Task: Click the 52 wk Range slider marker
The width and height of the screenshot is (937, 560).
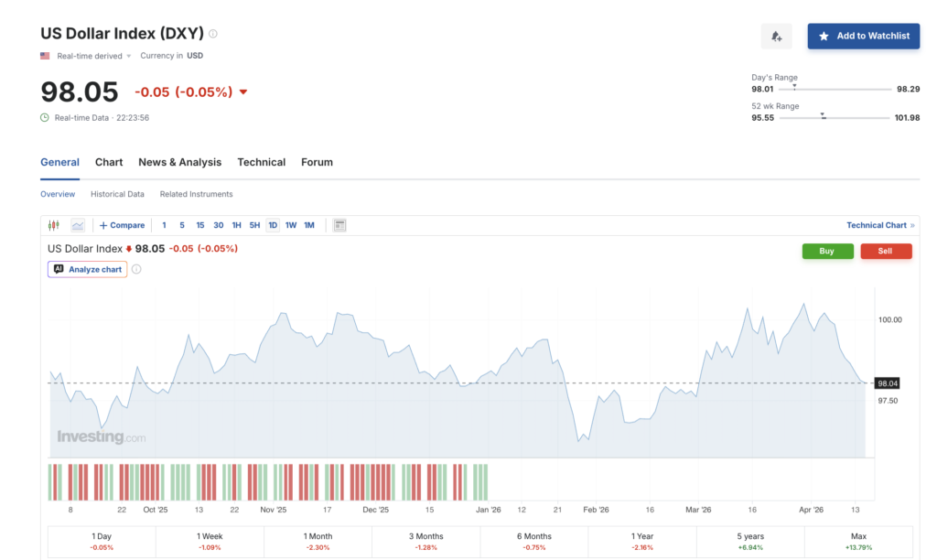Action: [x=823, y=114]
